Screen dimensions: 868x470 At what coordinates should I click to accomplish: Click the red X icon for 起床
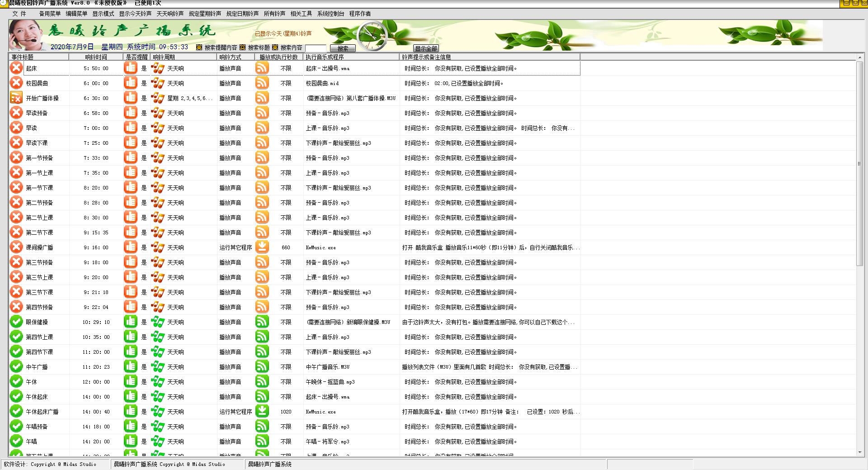click(x=16, y=68)
